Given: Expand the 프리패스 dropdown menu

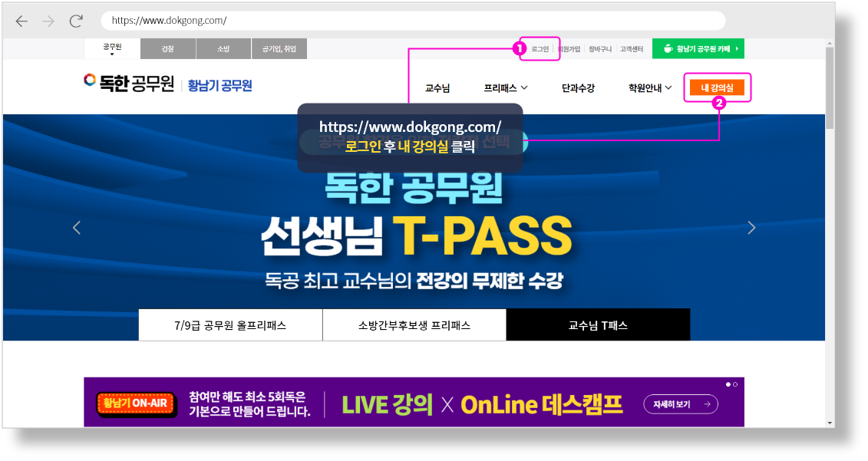Looking at the screenshot, I should click(x=506, y=88).
